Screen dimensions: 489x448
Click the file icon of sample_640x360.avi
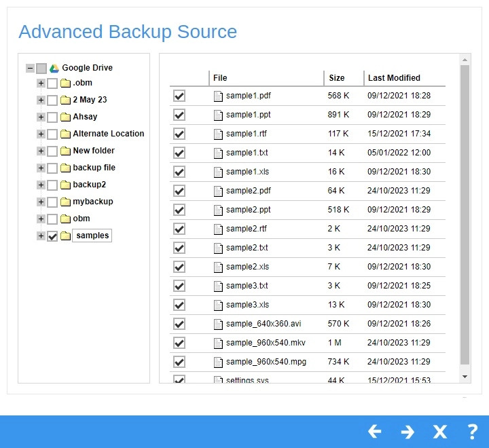pos(218,324)
